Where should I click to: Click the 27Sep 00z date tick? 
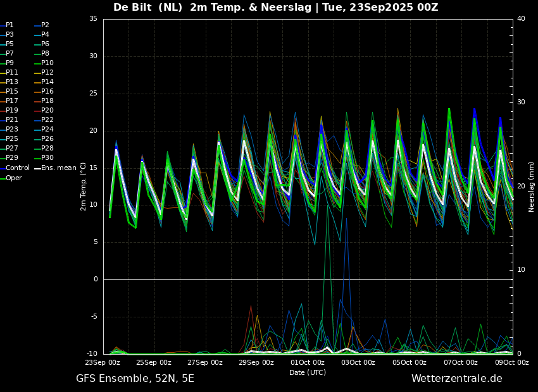tap(205, 362)
